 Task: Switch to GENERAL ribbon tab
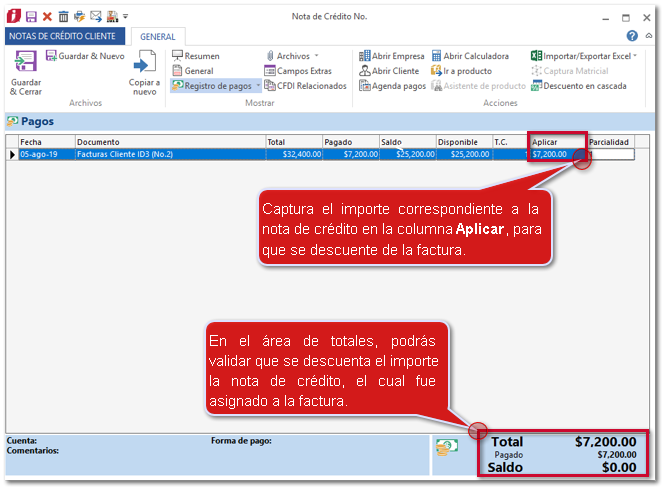coord(157,37)
